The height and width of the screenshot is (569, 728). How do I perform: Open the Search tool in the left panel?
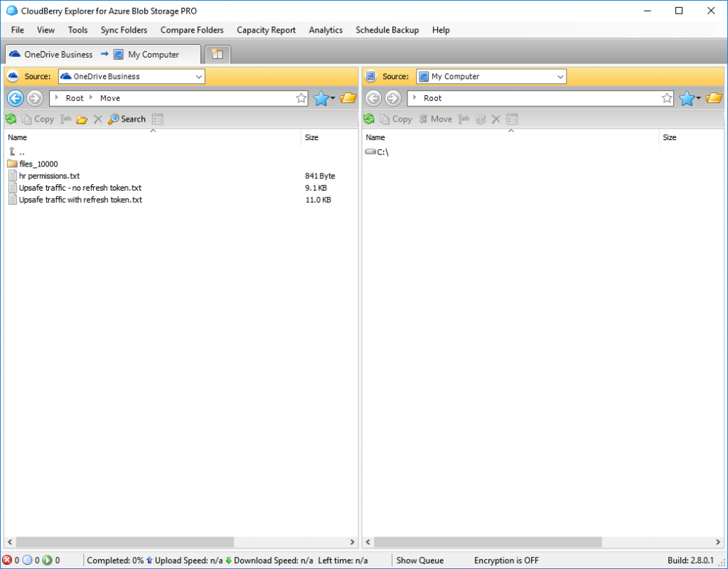point(126,119)
